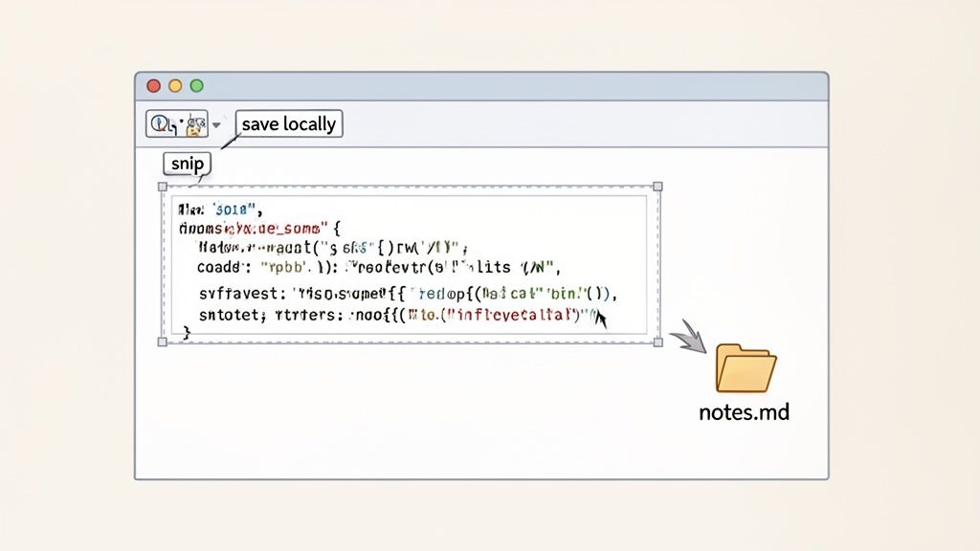Close the window with the red button
This screenshot has width=980, height=551.
153,86
